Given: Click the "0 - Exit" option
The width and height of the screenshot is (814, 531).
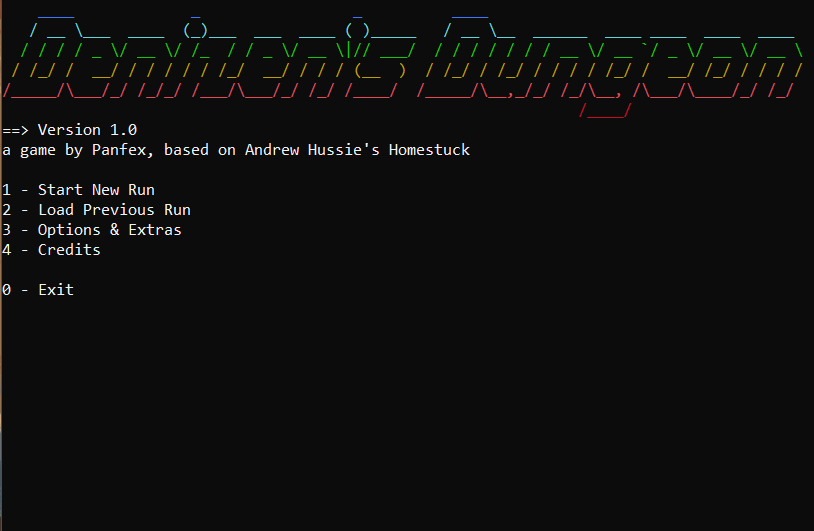Looking at the screenshot, I should point(38,290).
